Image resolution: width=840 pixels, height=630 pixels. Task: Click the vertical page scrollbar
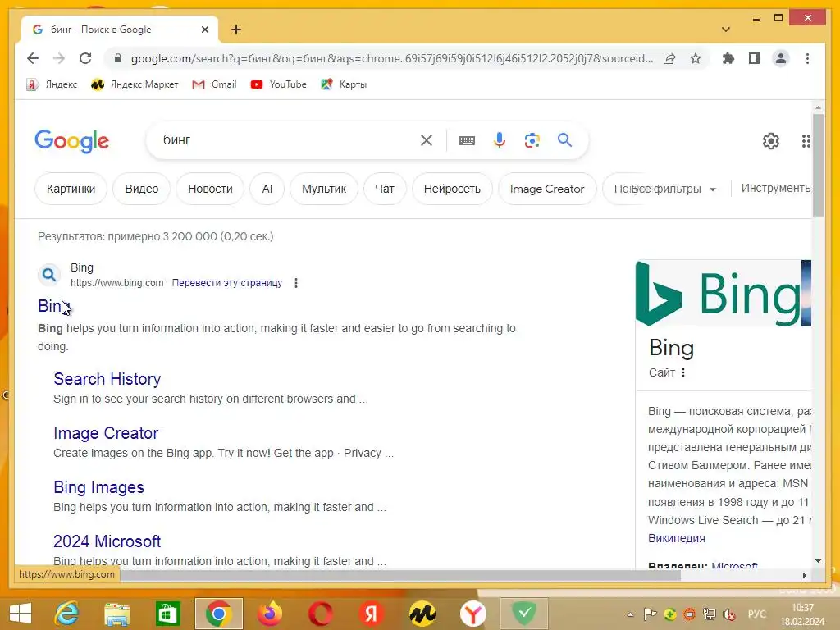pyautogui.click(x=818, y=165)
